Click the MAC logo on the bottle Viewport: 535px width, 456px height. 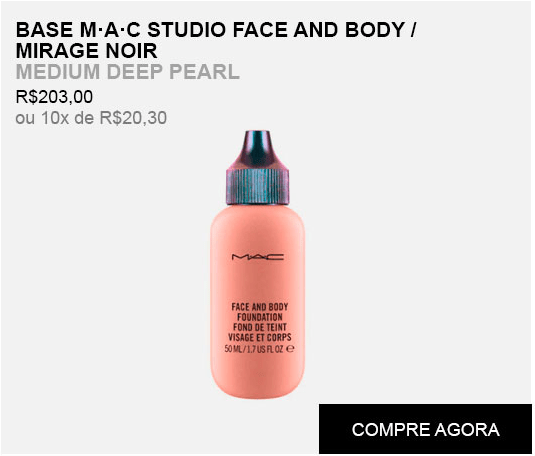click(258, 257)
